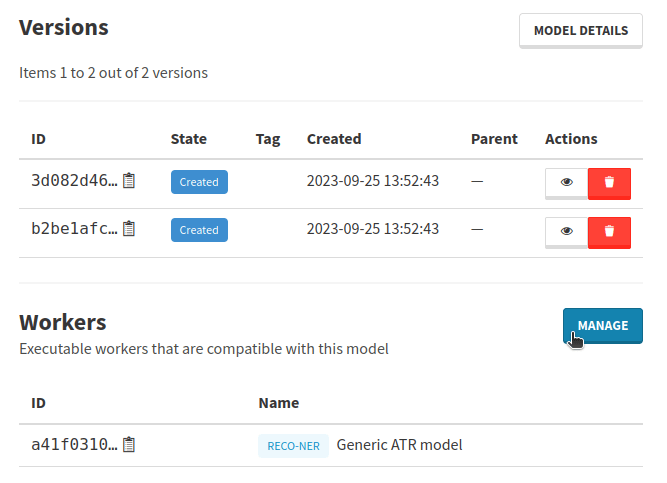Click the workers Name column header
Screen dimensions: 667x483
tap(278, 403)
